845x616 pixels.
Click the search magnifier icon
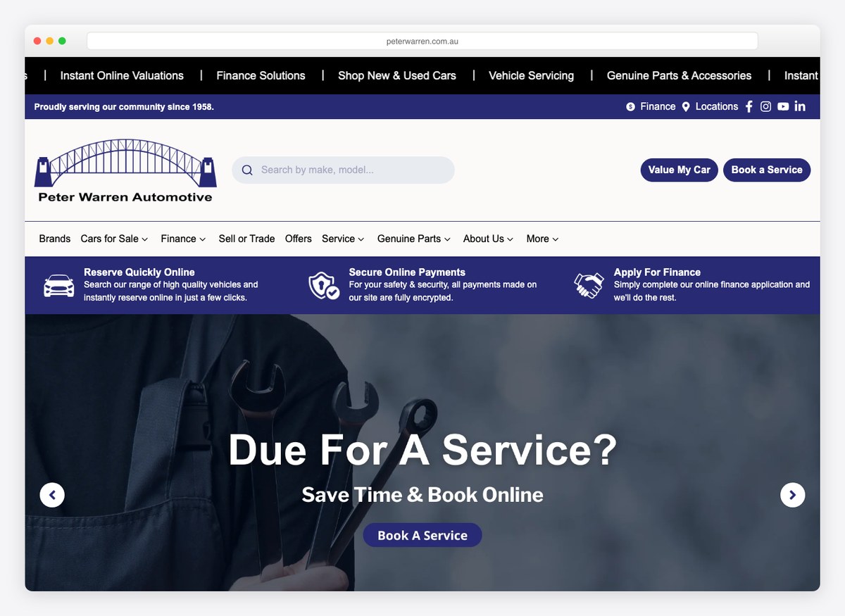click(247, 170)
